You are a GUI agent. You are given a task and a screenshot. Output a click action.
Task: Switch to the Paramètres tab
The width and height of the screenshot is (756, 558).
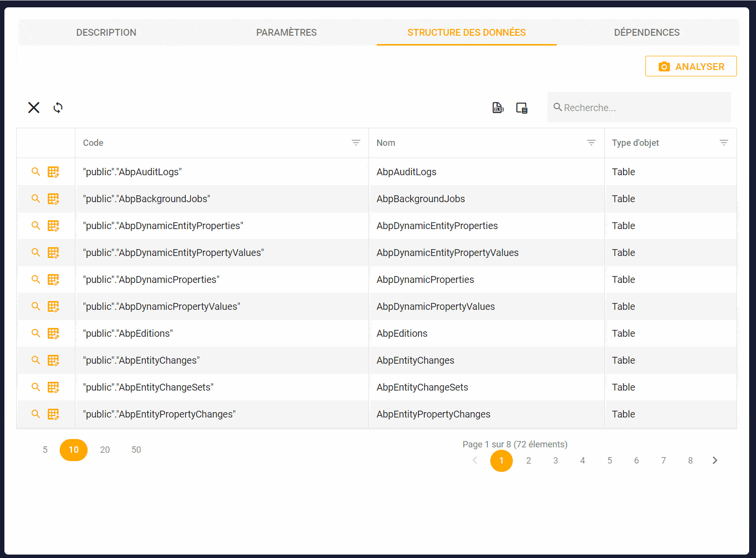pos(286,32)
